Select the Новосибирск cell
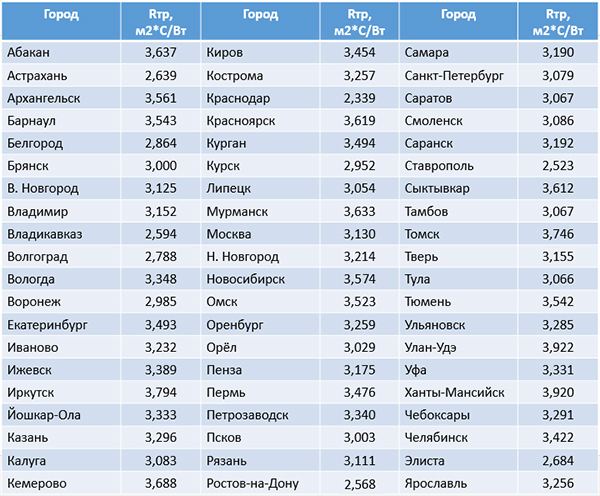This screenshot has width=600, height=496. click(260, 279)
